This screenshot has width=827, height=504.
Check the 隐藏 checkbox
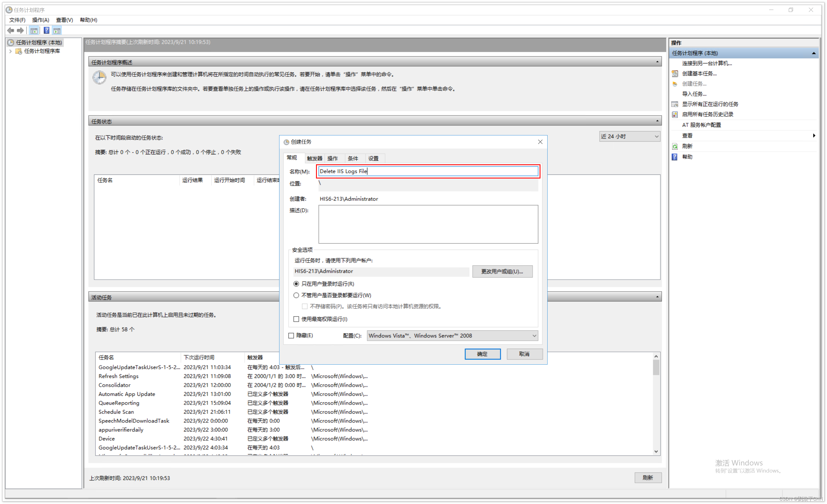(291, 335)
